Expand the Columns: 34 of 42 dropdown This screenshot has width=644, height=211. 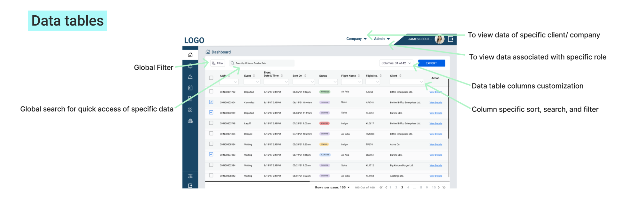tap(396, 63)
